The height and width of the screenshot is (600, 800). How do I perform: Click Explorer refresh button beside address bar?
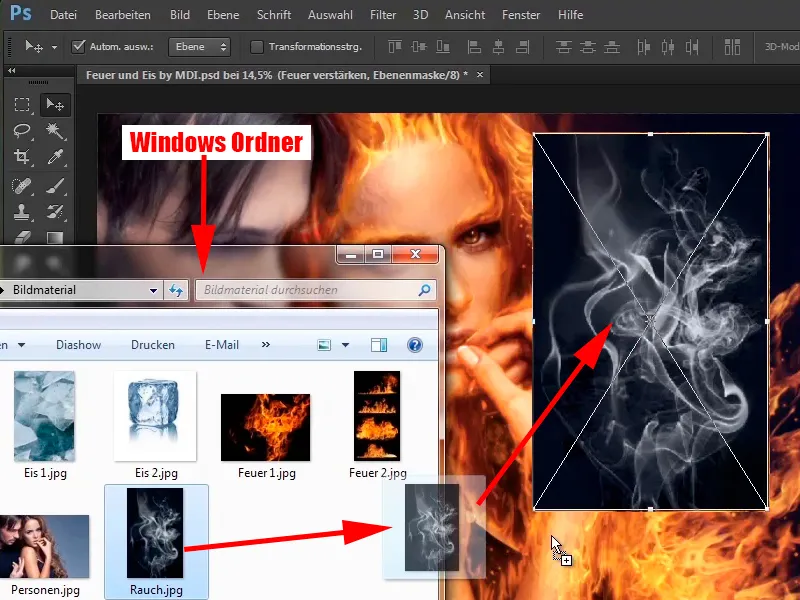pyautogui.click(x=176, y=290)
